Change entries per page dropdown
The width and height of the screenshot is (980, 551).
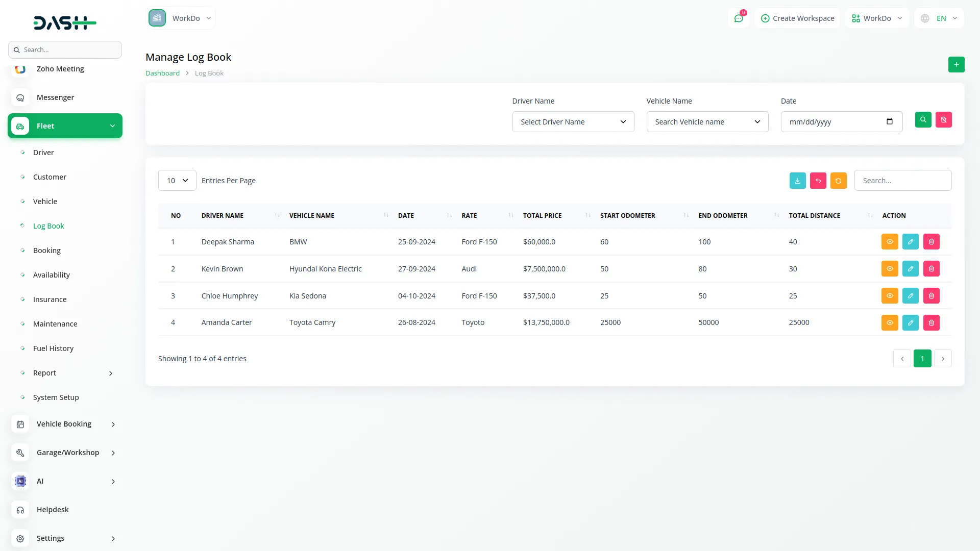tap(177, 181)
